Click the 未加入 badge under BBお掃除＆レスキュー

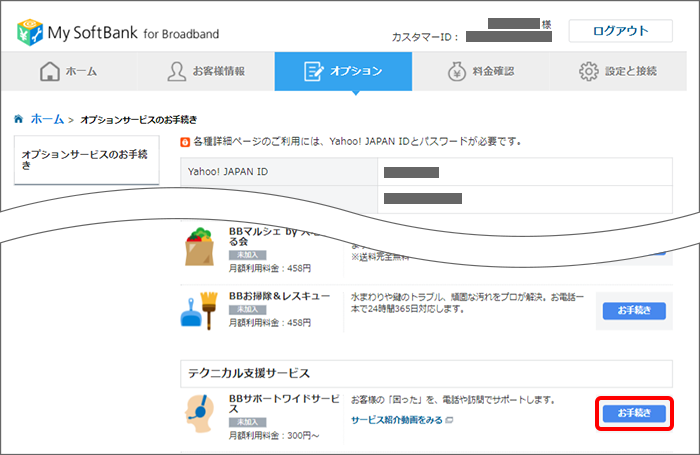[247, 309]
